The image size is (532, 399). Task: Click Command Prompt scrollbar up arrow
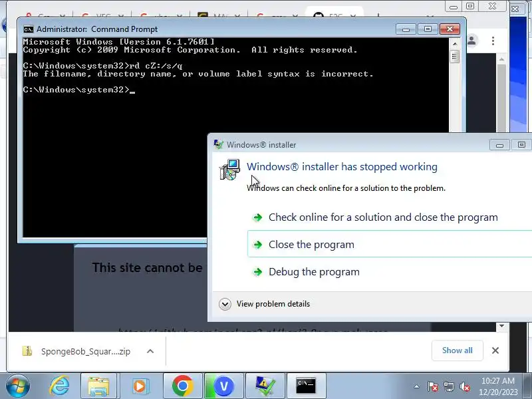tap(455, 44)
